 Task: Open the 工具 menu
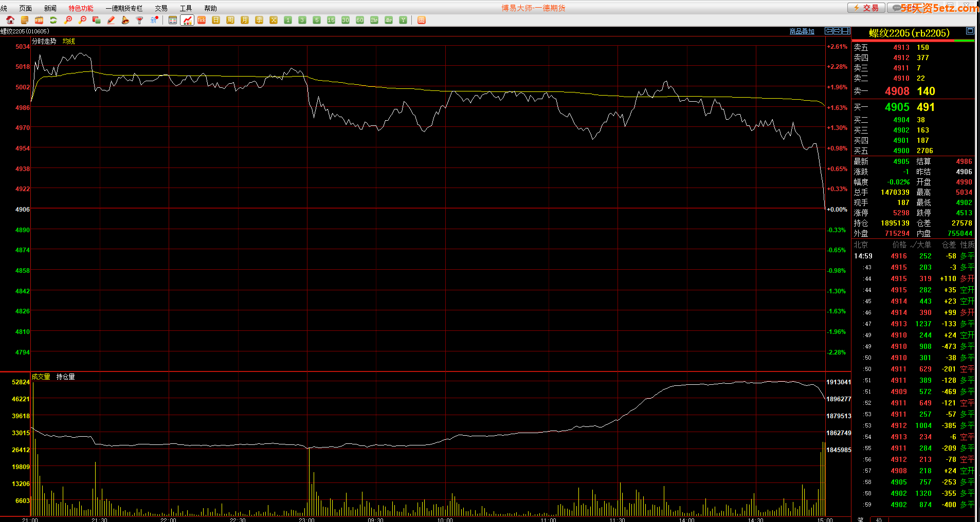pos(186,8)
